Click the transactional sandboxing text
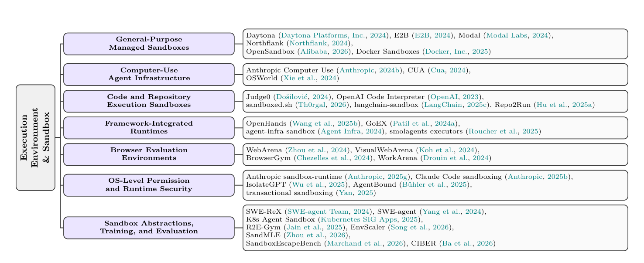This screenshot has height=263, width=644. [290, 192]
